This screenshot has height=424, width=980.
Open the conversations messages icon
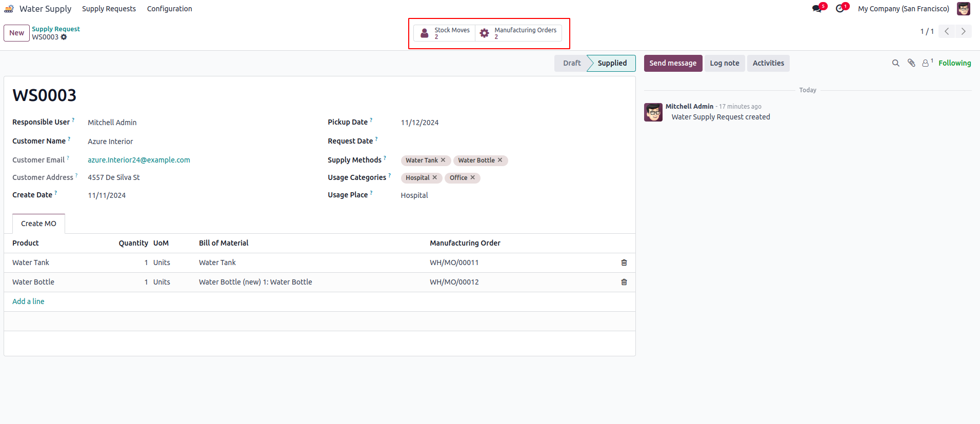point(817,9)
